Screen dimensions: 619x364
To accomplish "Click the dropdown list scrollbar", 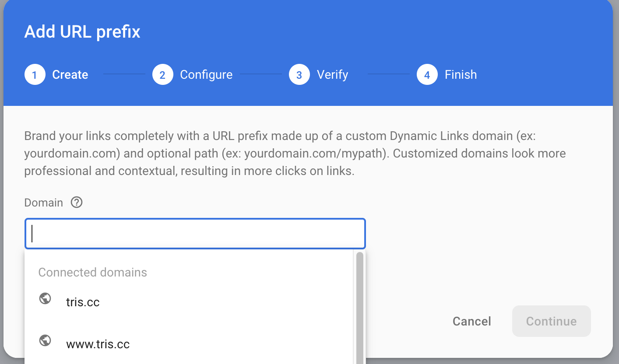I will click(x=359, y=306).
